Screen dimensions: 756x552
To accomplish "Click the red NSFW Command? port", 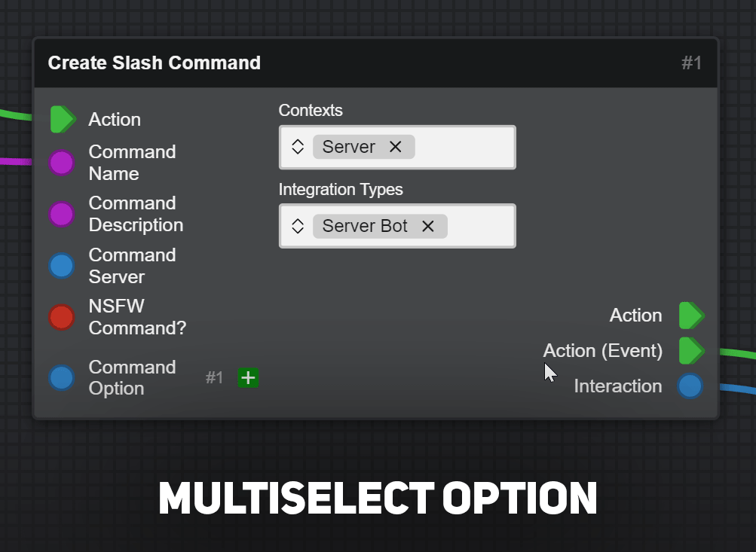I will (x=62, y=317).
